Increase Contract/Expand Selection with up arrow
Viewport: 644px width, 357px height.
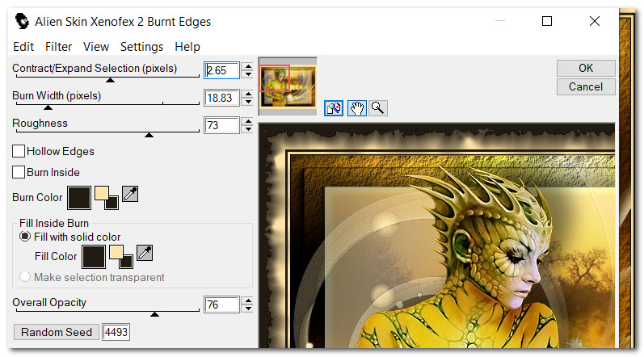[247, 66]
